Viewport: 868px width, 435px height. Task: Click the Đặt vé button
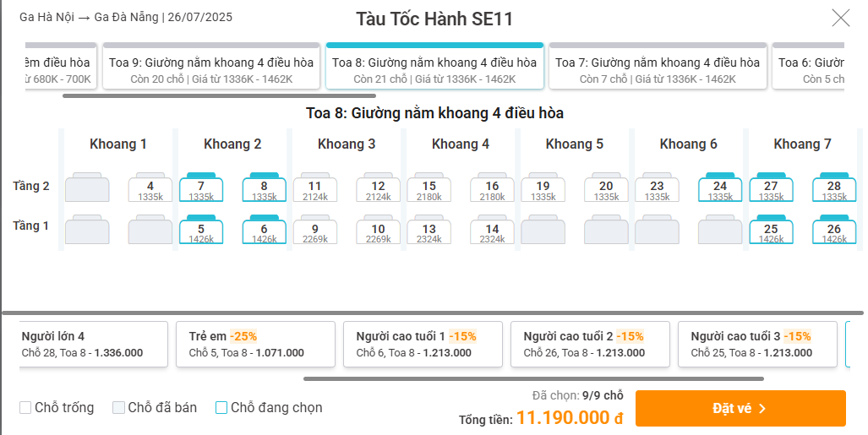click(740, 409)
